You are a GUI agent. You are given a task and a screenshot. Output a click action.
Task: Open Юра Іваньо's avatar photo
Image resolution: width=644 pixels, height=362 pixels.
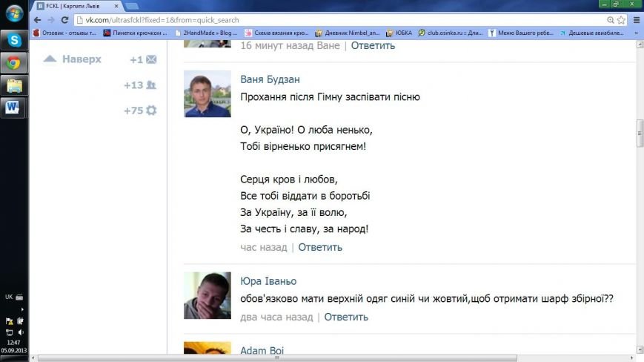(x=208, y=295)
